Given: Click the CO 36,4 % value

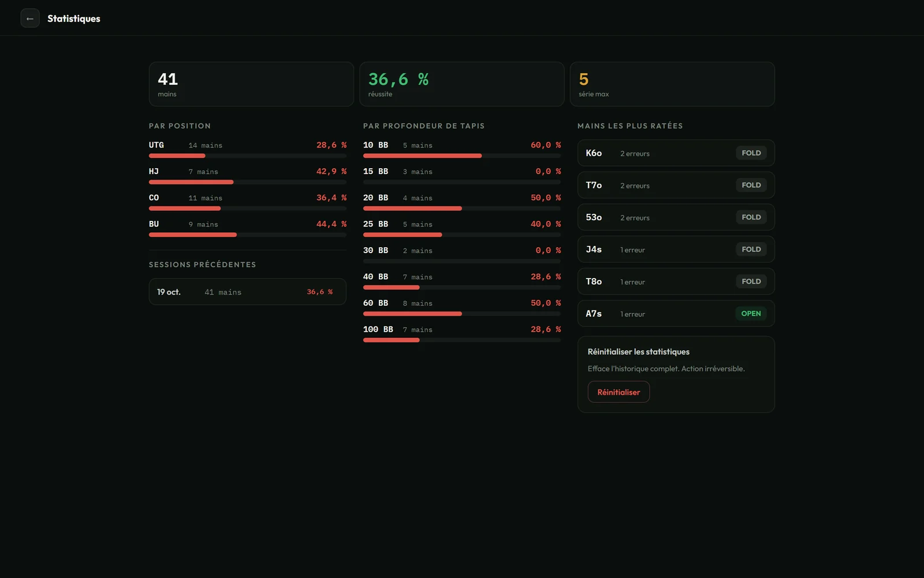Looking at the screenshot, I should pyautogui.click(x=331, y=198).
